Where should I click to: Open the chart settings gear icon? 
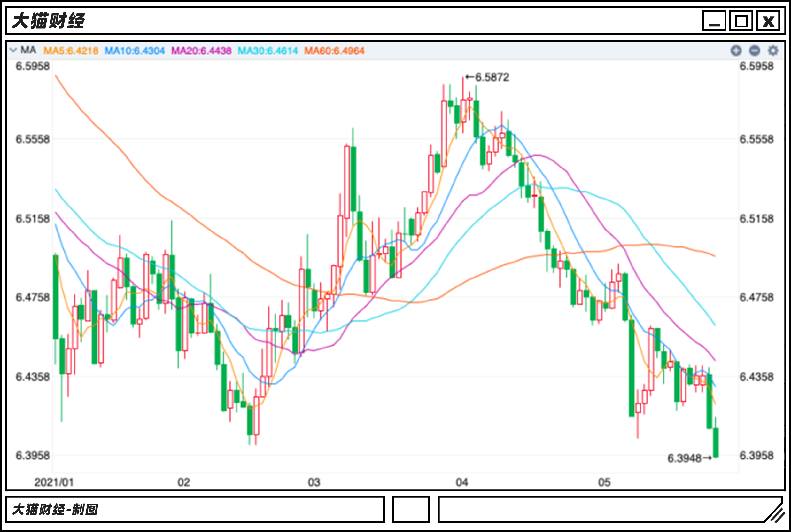coord(773,51)
